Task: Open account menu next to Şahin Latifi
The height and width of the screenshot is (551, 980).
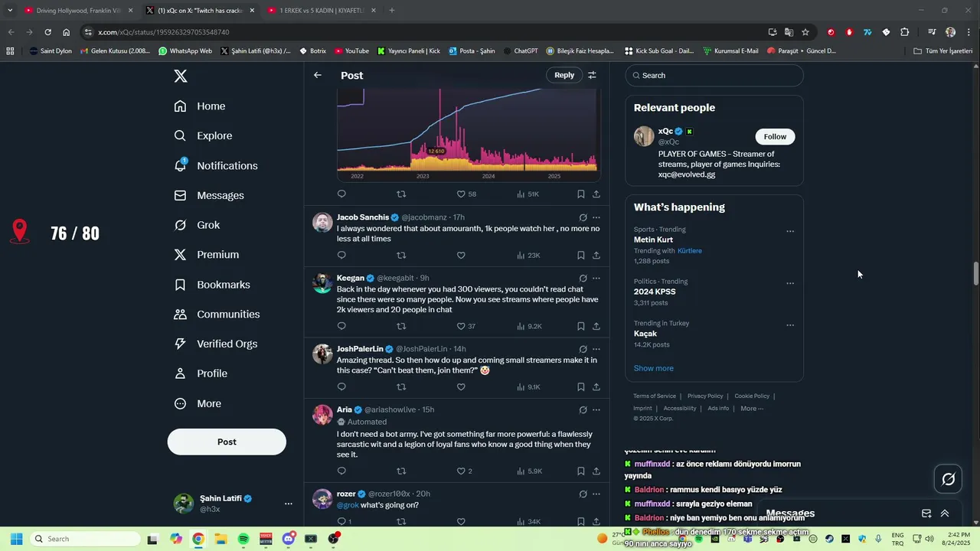Action: tap(288, 504)
